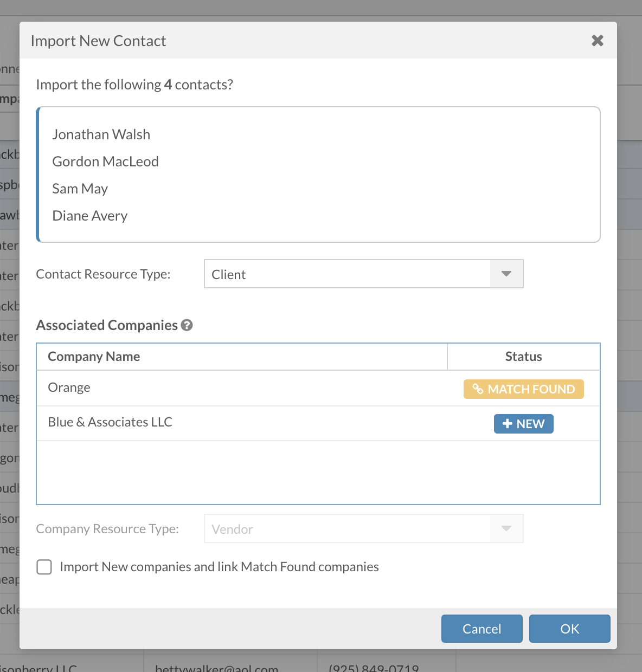Select Sam May in the contacts list

tap(80, 189)
